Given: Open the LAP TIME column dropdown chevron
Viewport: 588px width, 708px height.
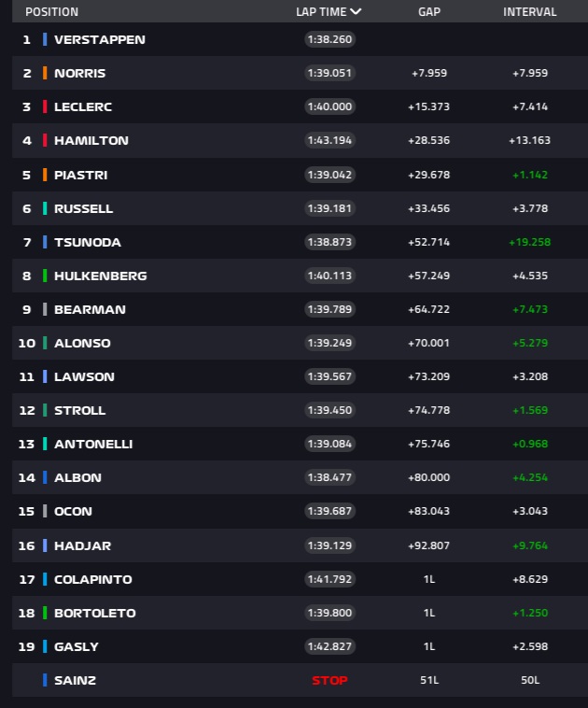Looking at the screenshot, I should click(356, 12).
